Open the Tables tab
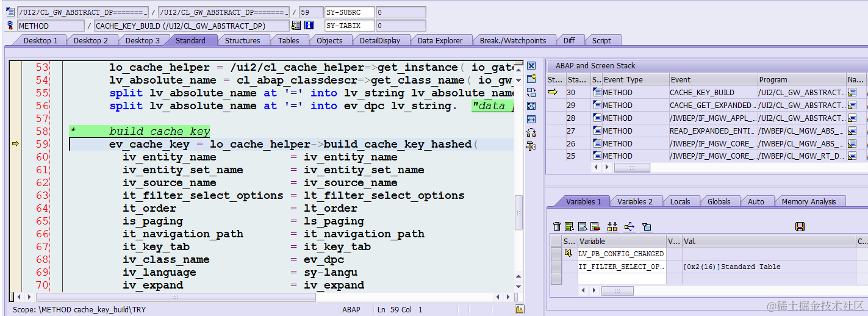The image size is (868, 316). (x=289, y=40)
